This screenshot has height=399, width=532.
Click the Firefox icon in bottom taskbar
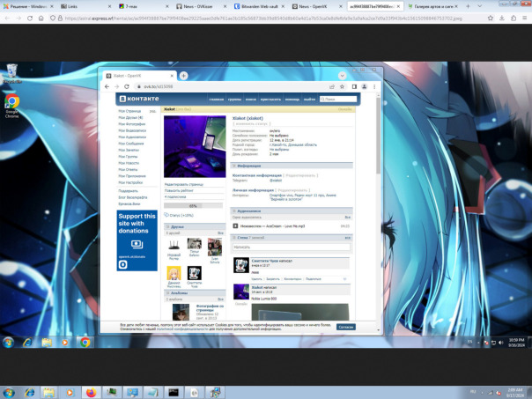[x=90, y=391]
